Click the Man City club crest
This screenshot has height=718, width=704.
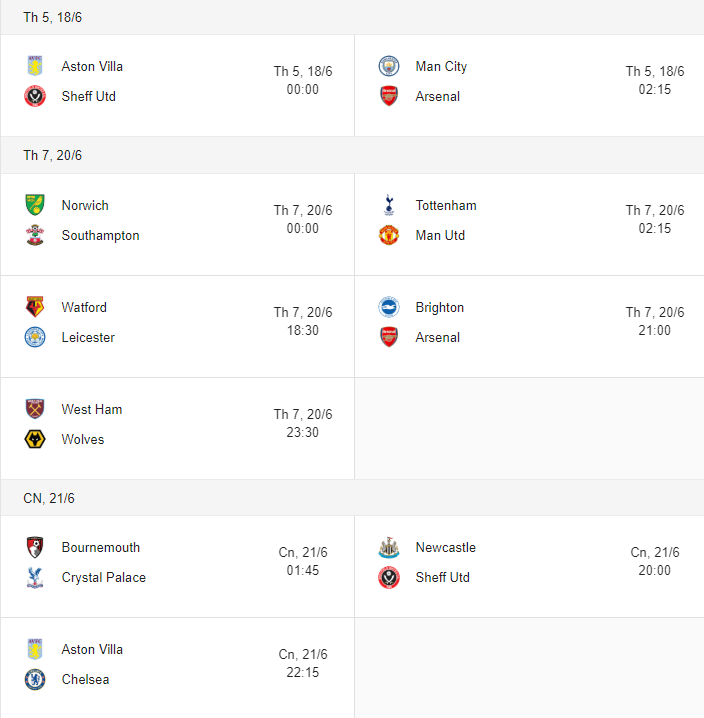click(x=389, y=66)
